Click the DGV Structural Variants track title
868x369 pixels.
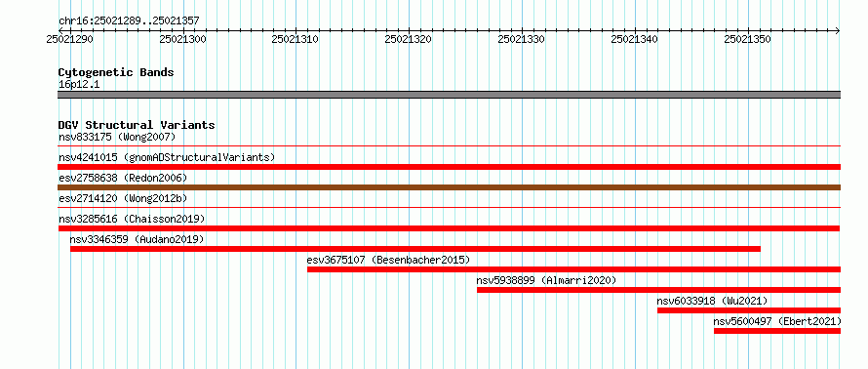[137, 125]
